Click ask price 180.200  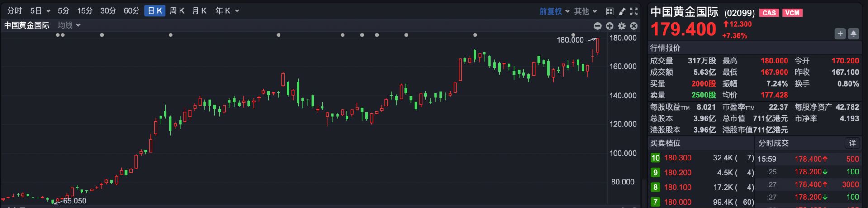click(678, 173)
